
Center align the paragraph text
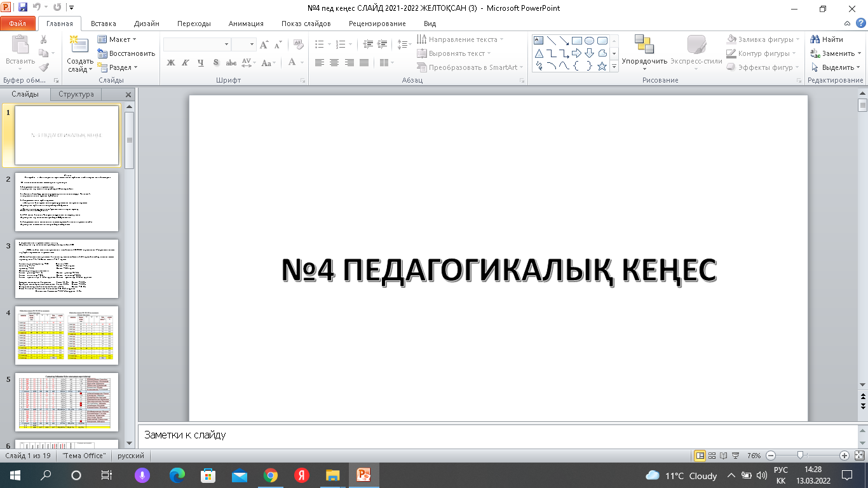click(x=334, y=63)
